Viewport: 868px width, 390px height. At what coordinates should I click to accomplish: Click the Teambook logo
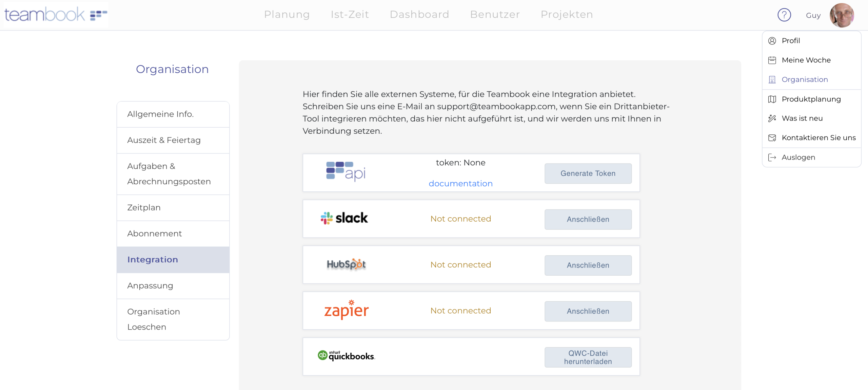point(56,15)
